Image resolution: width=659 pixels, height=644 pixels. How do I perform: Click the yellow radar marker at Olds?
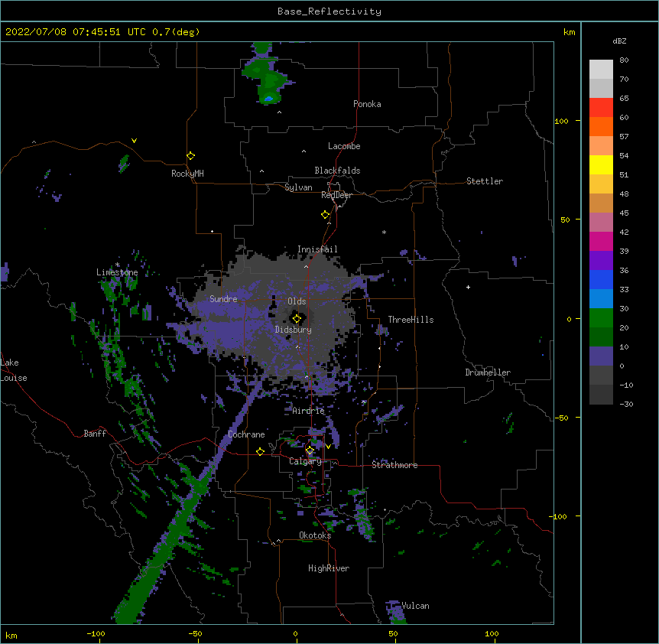[297, 319]
